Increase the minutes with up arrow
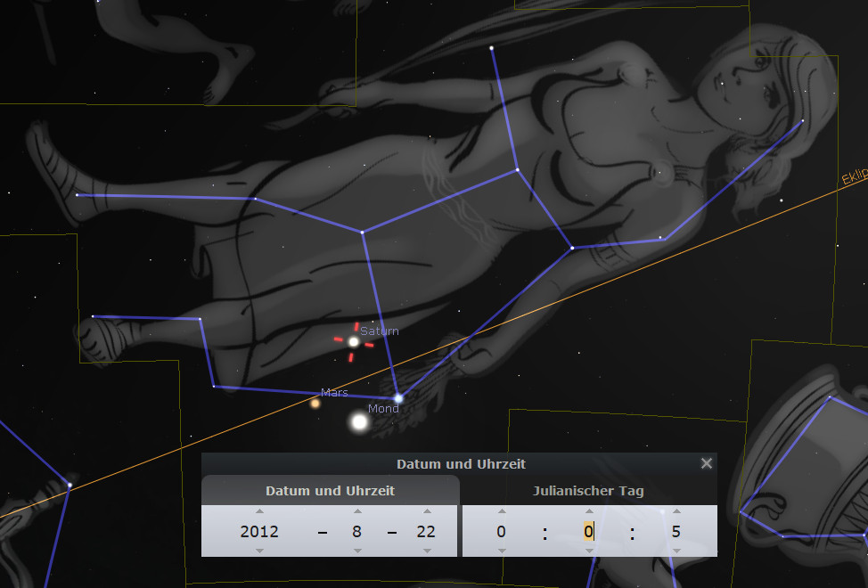 589,511
